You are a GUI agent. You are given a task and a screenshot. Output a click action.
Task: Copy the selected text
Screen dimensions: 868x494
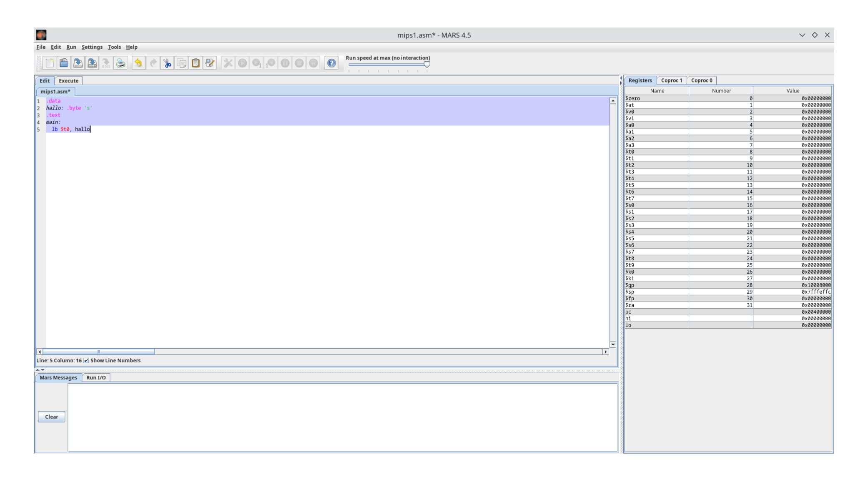(x=181, y=63)
